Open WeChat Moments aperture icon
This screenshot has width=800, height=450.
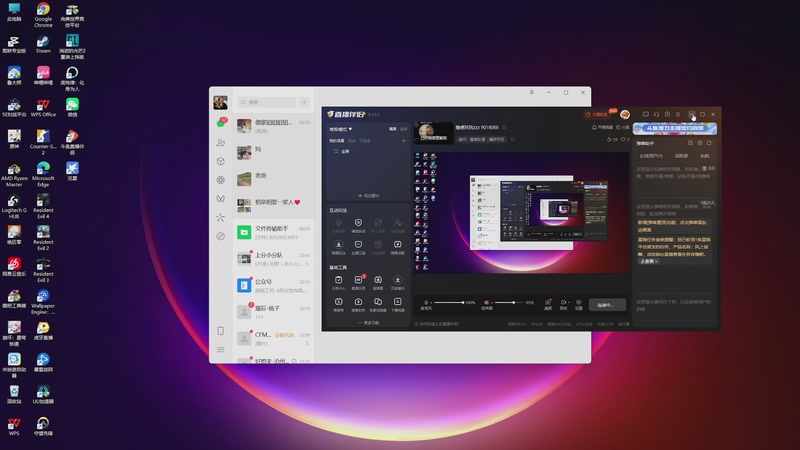(220, 180)
